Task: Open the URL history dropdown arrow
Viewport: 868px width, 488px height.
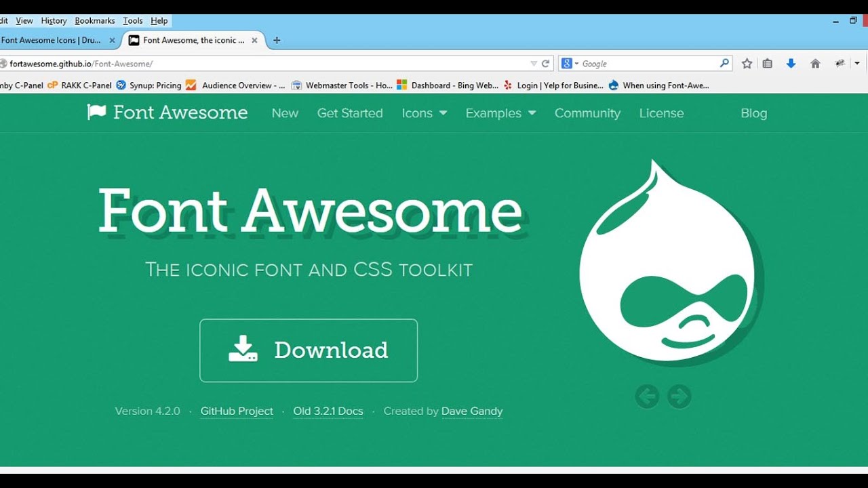Action: [534, 64]
